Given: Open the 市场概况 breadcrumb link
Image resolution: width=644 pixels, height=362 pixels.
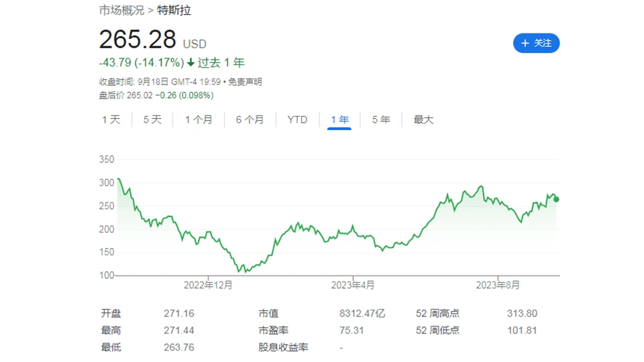Looking at the screenshot, I should [121, 10].
